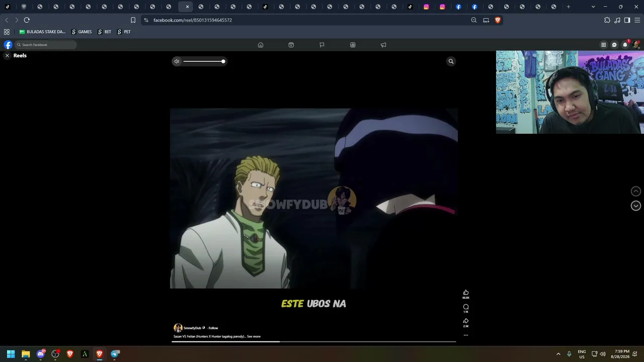Expand caption with See more
Viewport: 644px width, 362px height.
coord(254,336)
